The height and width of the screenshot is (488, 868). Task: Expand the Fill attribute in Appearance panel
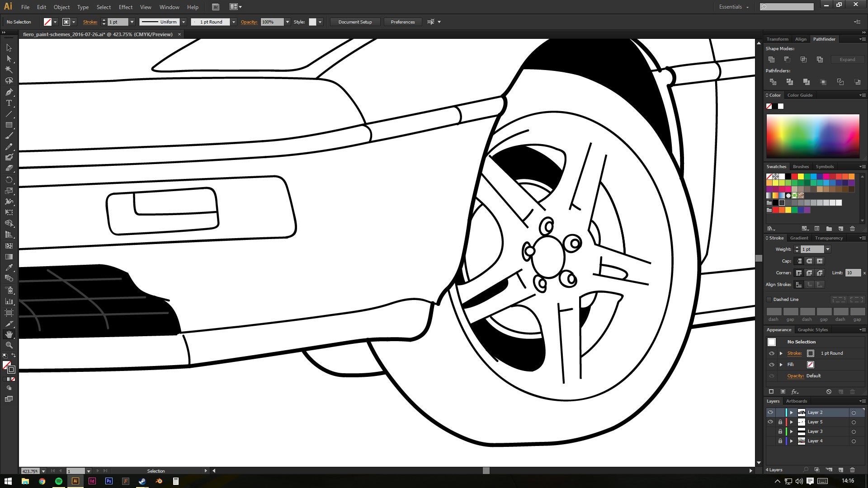point(781,365)
